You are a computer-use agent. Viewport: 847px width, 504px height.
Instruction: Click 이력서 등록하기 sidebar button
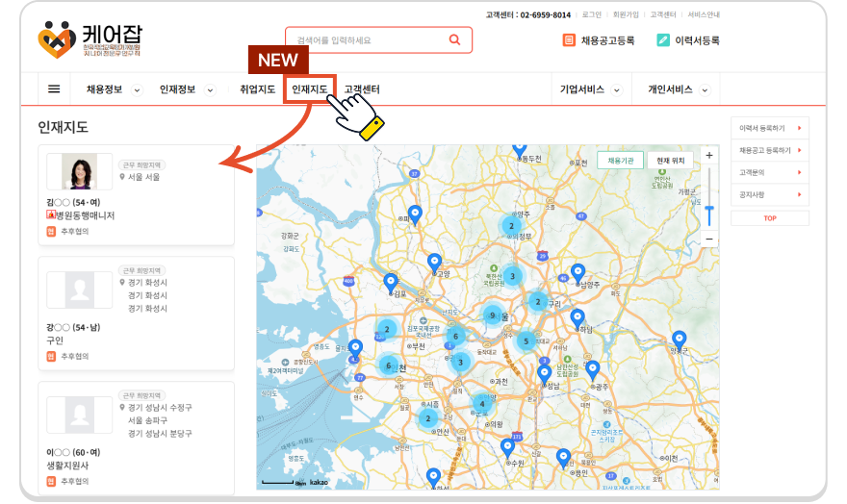(770, 128)
